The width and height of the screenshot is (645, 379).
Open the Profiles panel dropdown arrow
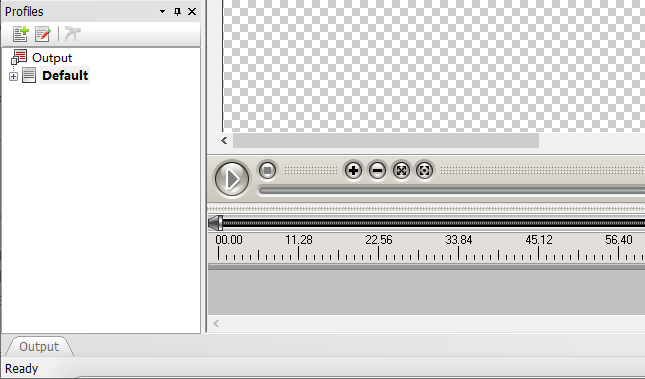pyautogui.click(x=162, y=12)
